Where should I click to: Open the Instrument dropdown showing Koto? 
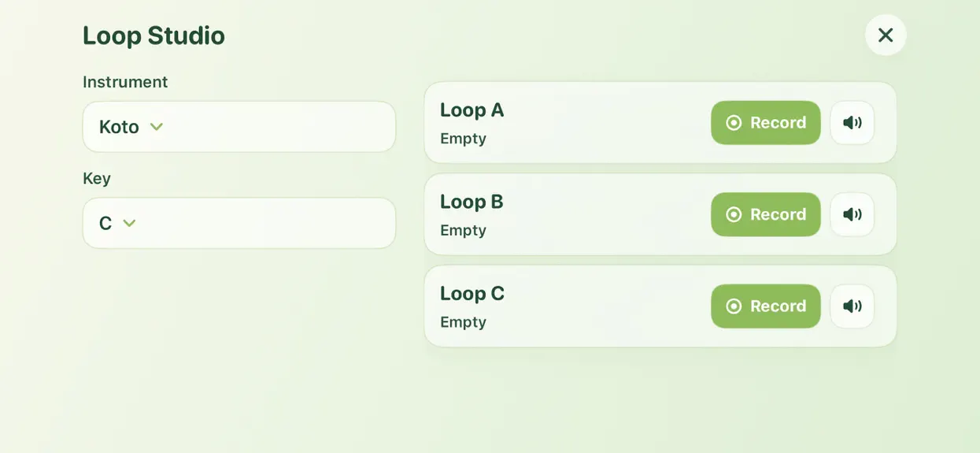click(x=239, y=126)
